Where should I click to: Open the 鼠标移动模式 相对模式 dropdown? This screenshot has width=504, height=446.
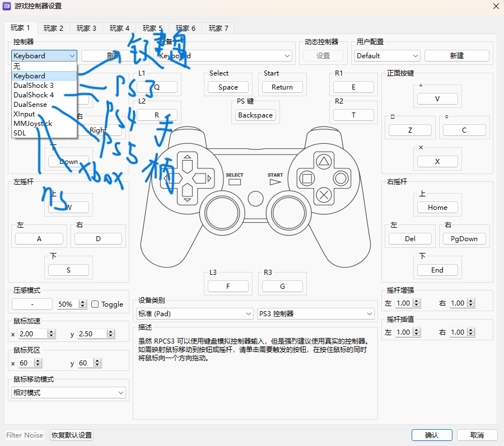point(67,393)
